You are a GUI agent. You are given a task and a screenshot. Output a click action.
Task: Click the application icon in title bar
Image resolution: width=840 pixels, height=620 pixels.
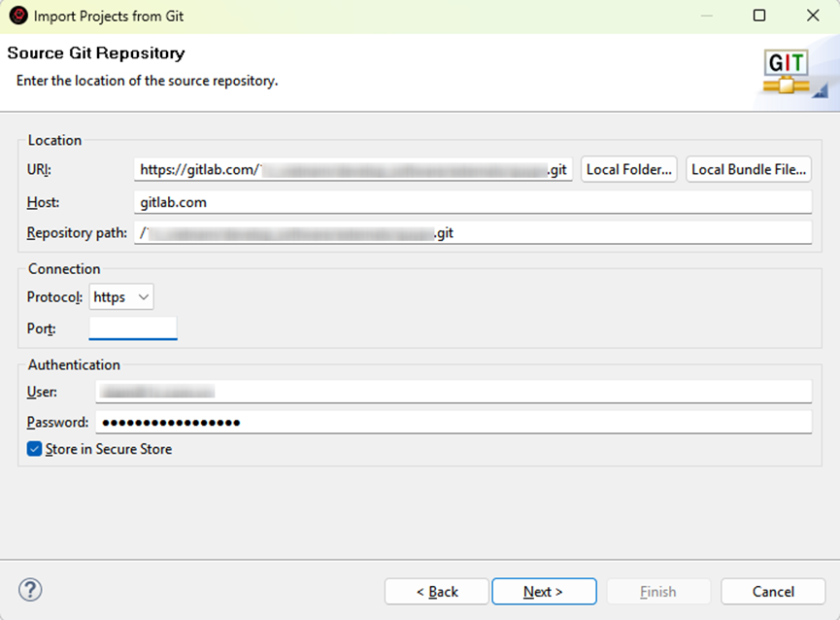17,16
